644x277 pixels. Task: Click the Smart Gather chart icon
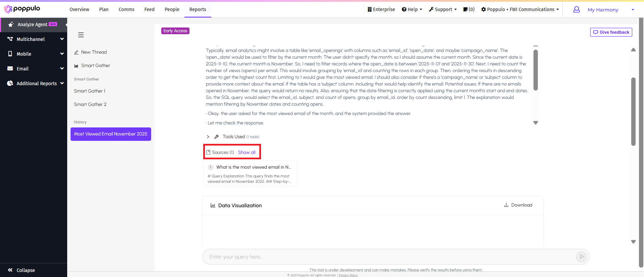76,66
